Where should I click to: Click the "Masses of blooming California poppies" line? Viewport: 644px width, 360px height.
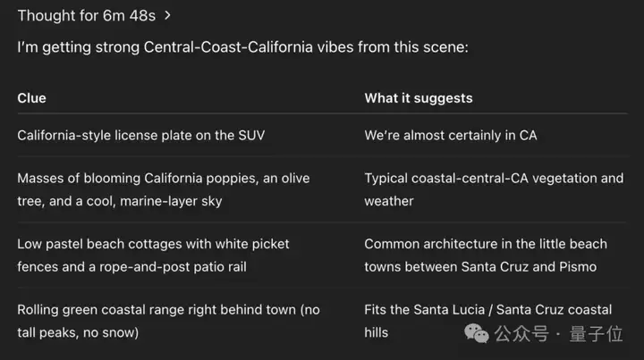point(164,179)
